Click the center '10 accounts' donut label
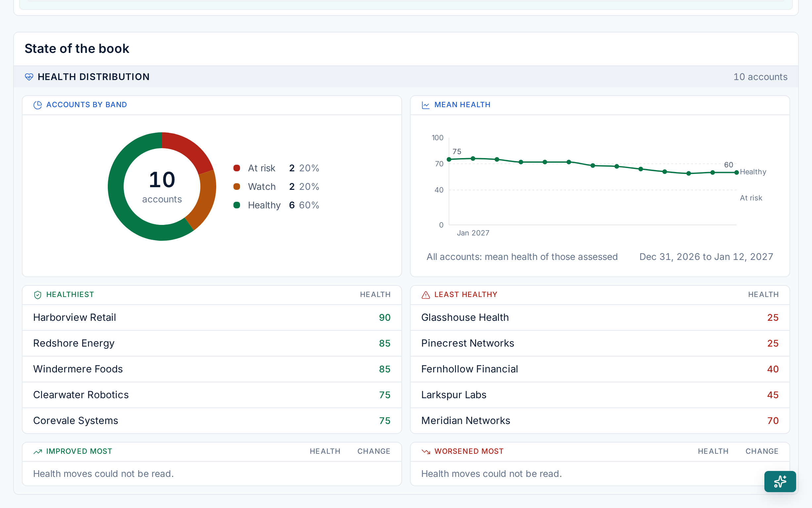The width and height of the screenshot is (812, 508). (x=162, y=187)
